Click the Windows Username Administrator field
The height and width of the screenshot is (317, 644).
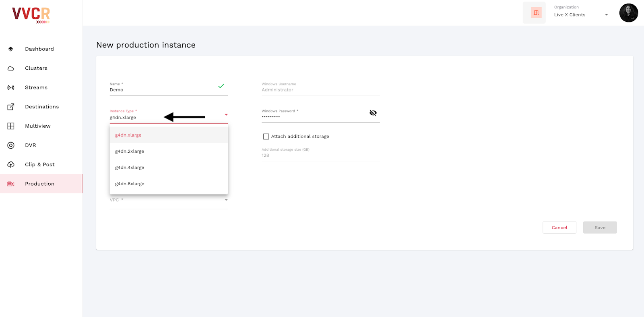[x=321, y=88]
